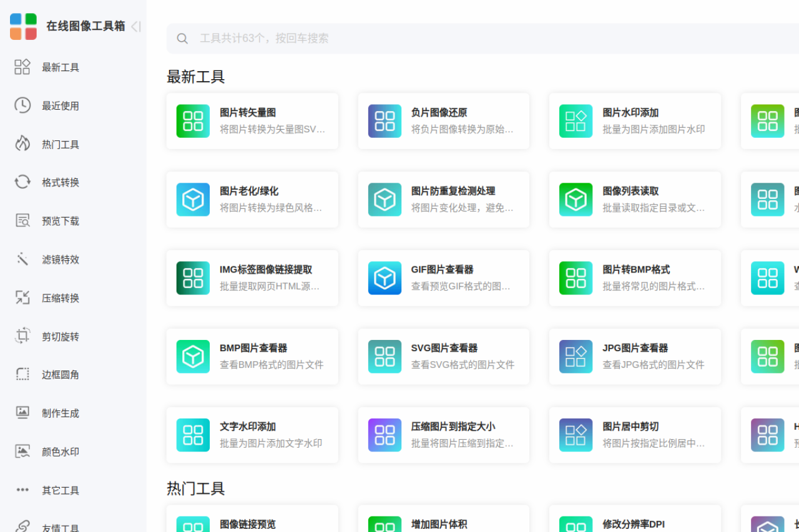Click the 制作生成 image icon
Screen dimensions: 799x532
coord(22,412)
